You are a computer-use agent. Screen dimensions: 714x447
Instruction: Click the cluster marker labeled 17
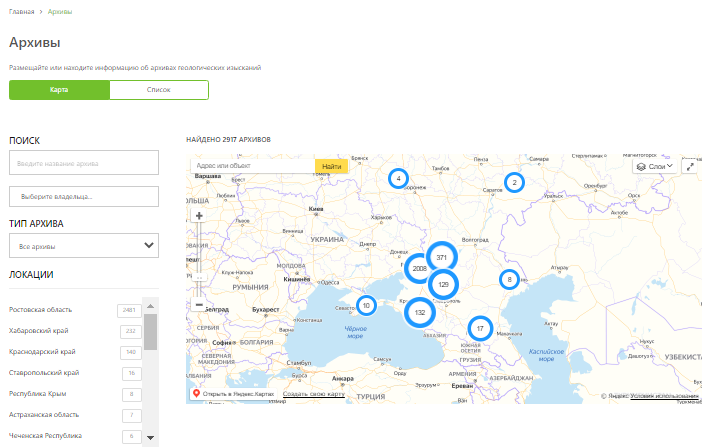(x=481, y=328)
